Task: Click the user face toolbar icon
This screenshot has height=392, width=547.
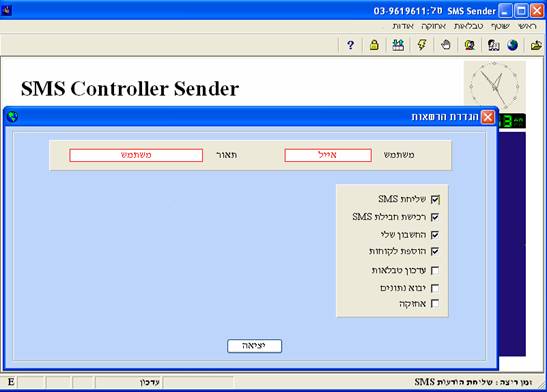Action: tap(470, 45)
